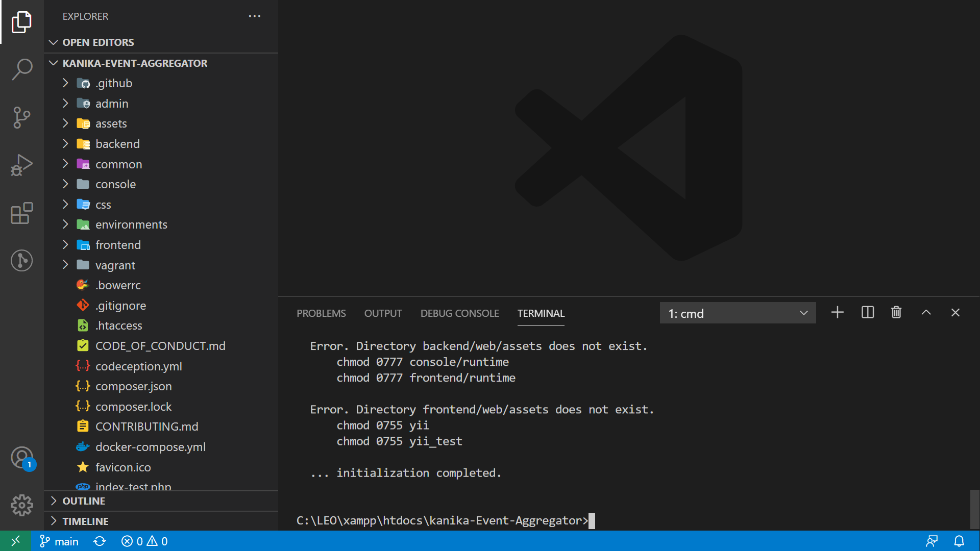The height and width of the screenshot is (551, 980).
Task: Expand the Timeline section
Action: click(x=161, y=521)
